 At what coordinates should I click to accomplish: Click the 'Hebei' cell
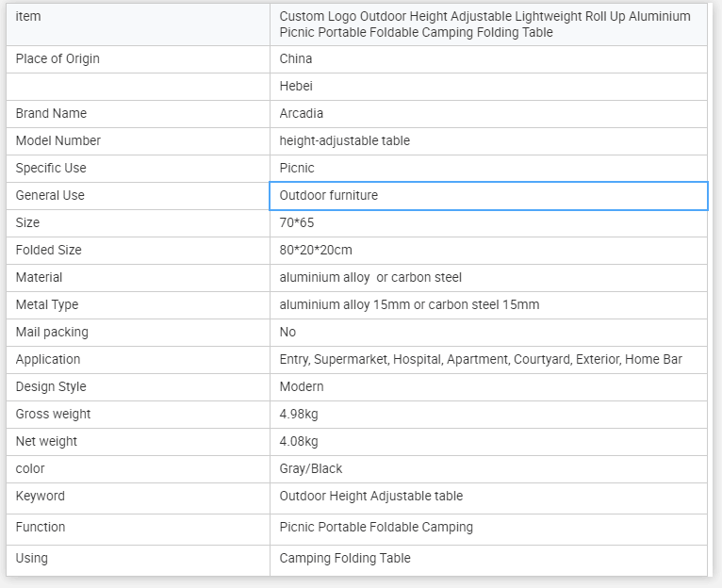(296, 86)
